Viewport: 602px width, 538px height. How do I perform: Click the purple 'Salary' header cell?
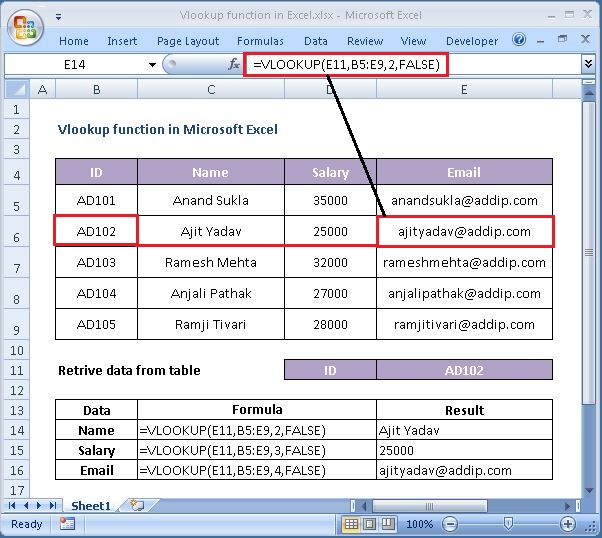(x=330, y=172)
